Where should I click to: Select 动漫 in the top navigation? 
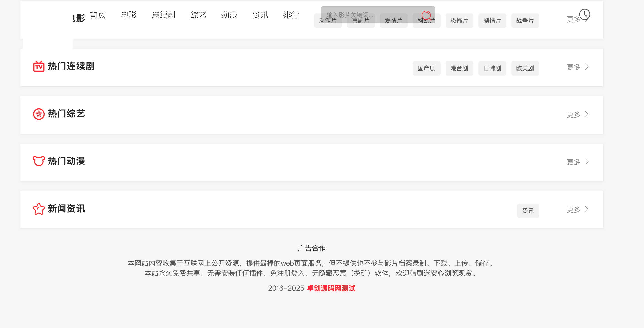tap(229, 15)
